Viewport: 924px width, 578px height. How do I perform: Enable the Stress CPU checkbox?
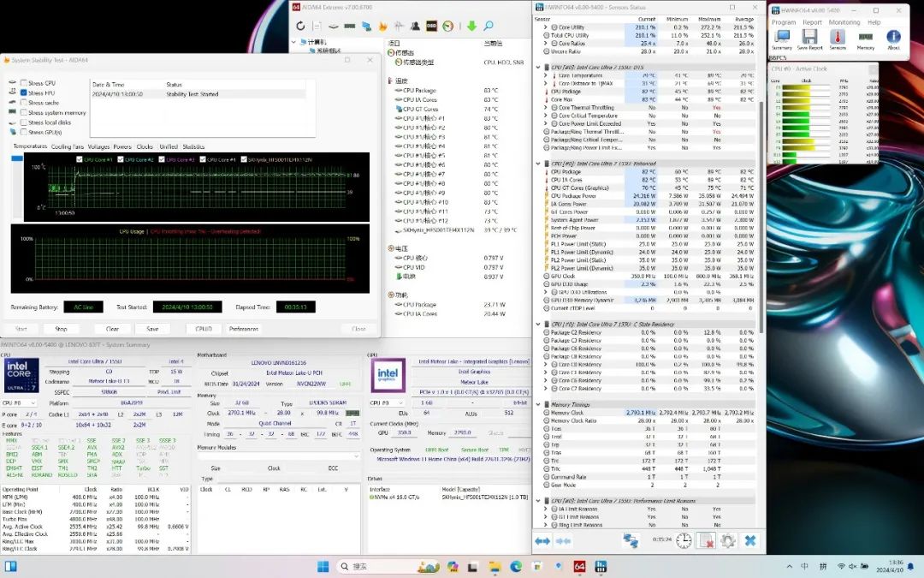pos(23,83)
